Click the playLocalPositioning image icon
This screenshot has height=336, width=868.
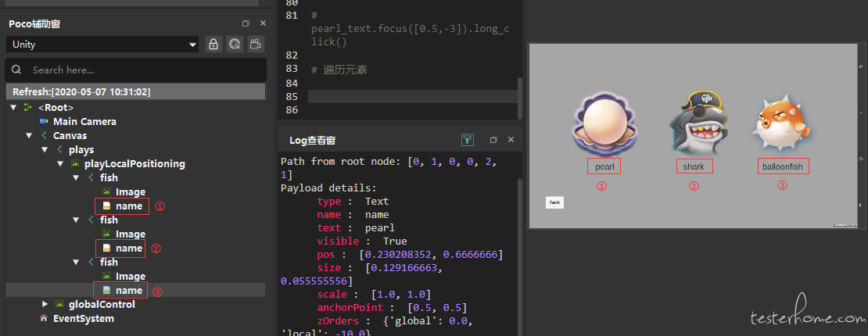pyautogui.click(x=75, y=164)
